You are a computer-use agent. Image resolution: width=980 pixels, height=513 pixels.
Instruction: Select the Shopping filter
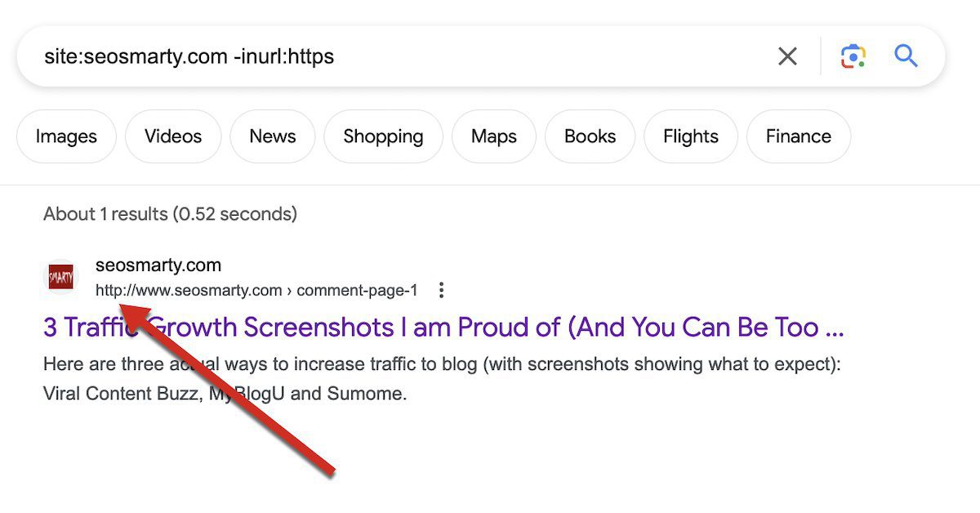click(383, 136)
